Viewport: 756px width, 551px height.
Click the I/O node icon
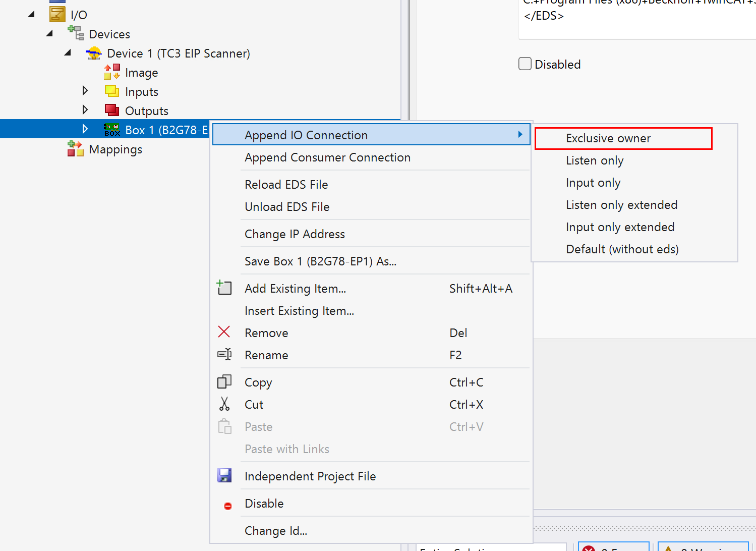pyautogui.click(x=57, y=15)
